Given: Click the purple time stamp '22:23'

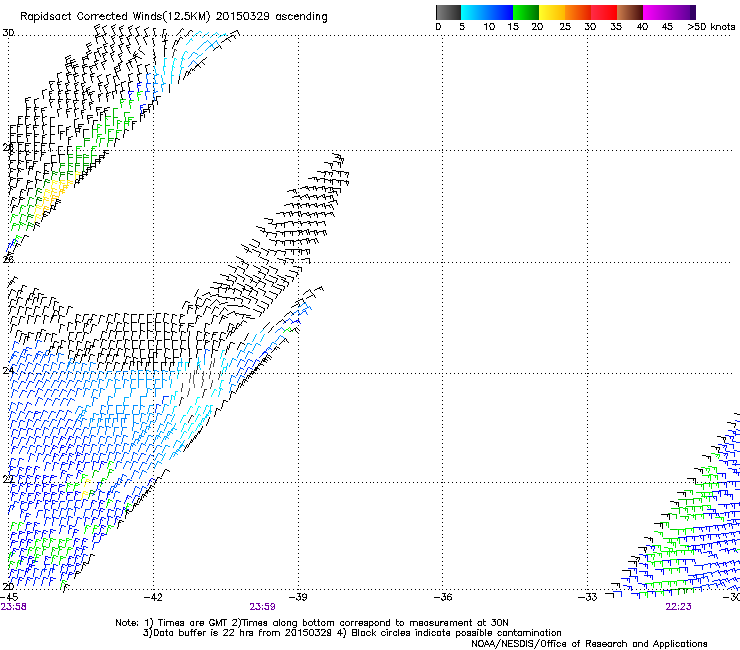Looking at the screenshot, I should tap(678, 607).
